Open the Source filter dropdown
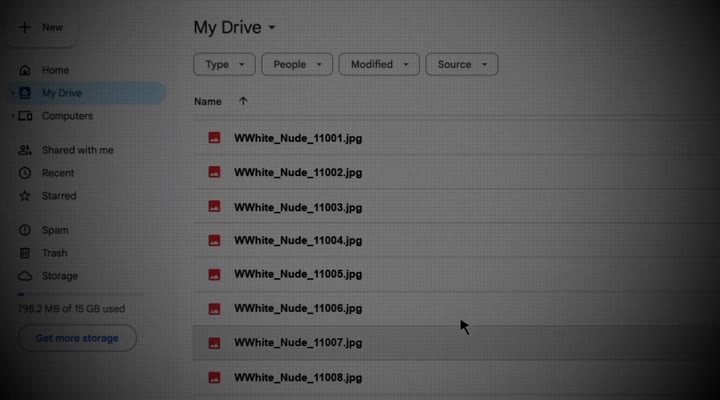Screen dimensions: 720x400 (x=461, y=64)
